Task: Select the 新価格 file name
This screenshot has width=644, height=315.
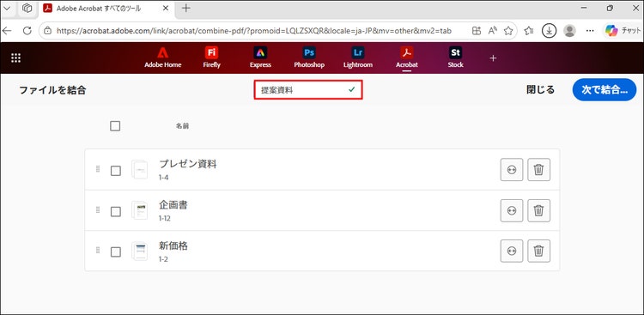Action: (x=173, y=246)
